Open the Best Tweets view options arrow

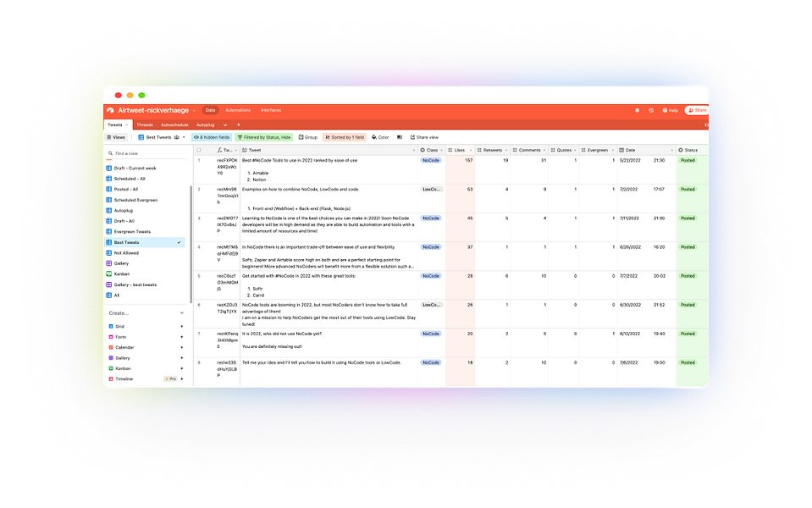pos(184,137)
